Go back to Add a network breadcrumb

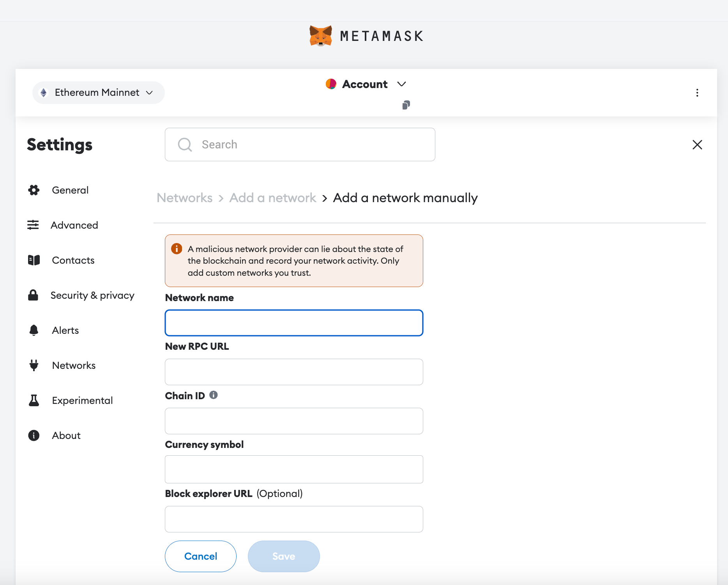pyautogui.click(x=272, y=198)
